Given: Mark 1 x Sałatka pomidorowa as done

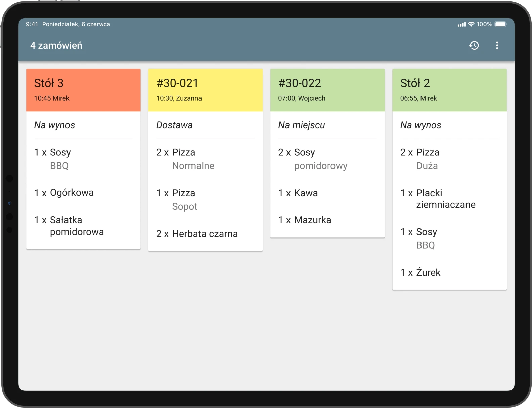Looking at the screenshot, I should 69,226.
